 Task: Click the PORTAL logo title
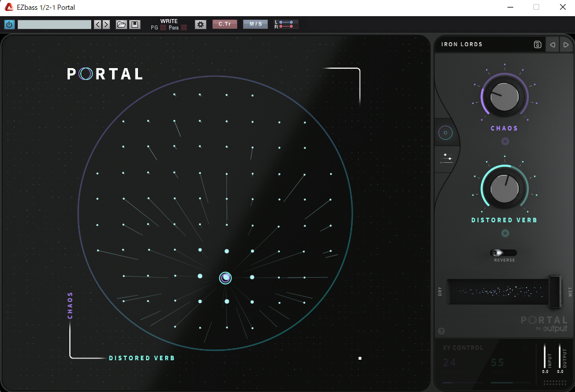tap(105, 74)
